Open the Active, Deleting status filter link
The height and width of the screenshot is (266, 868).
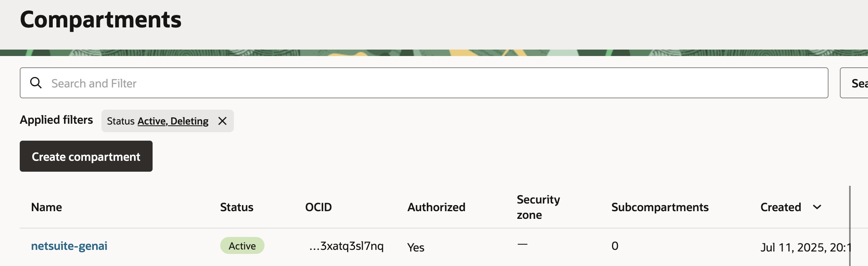tap(173, 121)
